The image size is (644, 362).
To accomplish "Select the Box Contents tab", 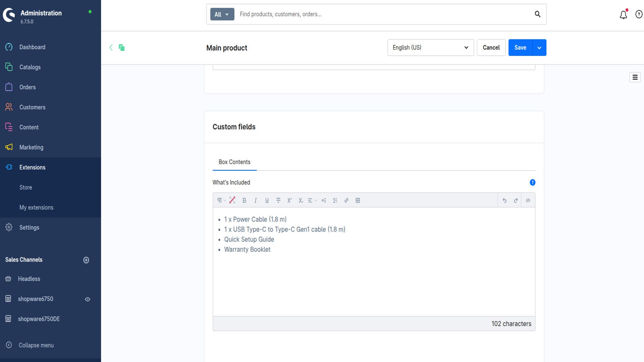I will (x=234, y=162).
